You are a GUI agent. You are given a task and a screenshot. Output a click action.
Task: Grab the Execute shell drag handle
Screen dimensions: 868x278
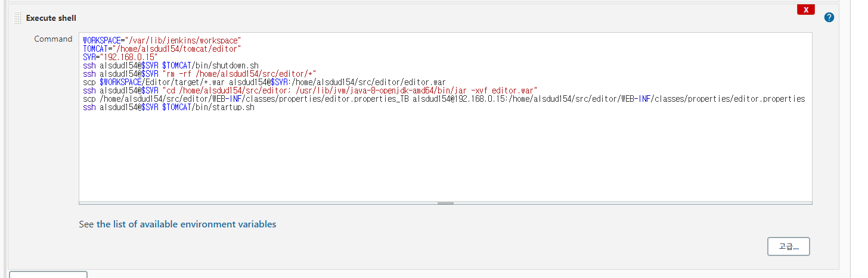17,18
